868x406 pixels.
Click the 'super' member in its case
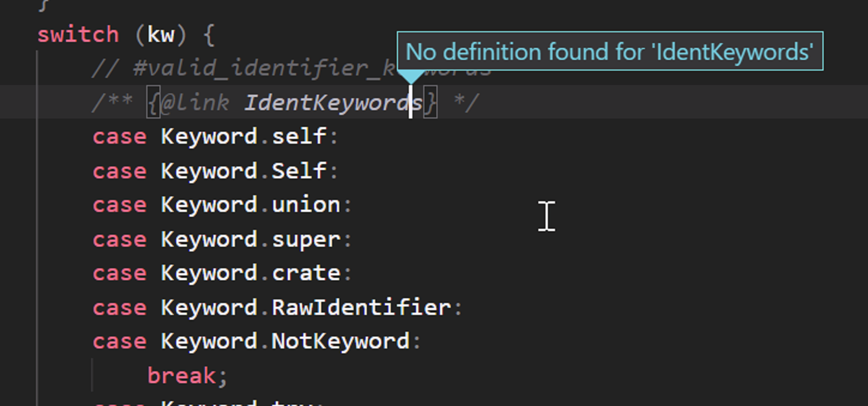pos(306,239)
